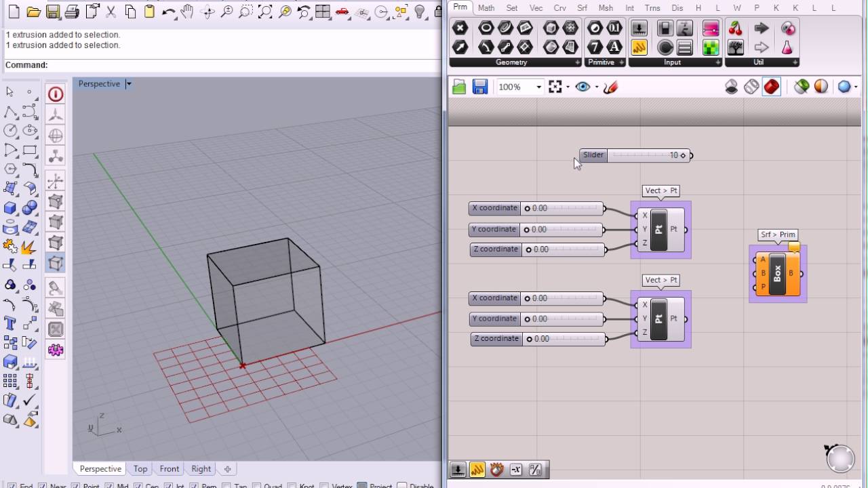
Task: Click the Zoom Dynamic magnifier
Action: coord(227,12)
